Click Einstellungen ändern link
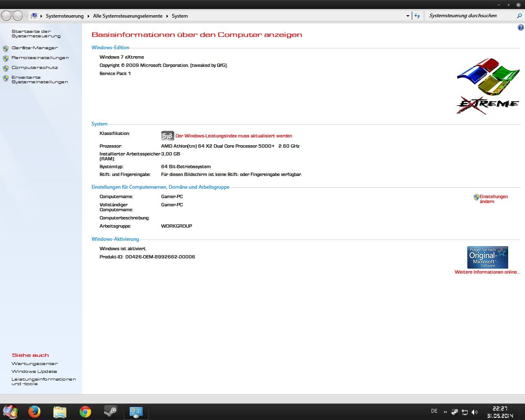 coord(494,199)
